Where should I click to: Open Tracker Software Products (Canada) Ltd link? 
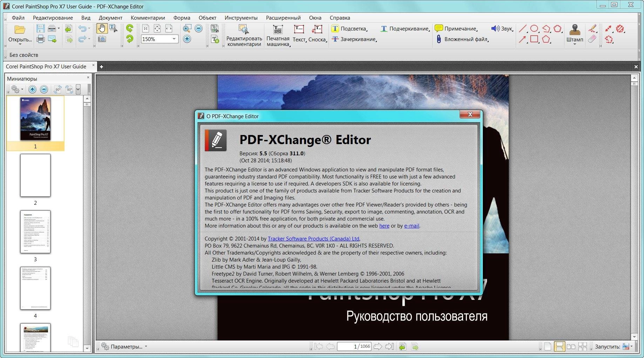[x=314, y=239]
